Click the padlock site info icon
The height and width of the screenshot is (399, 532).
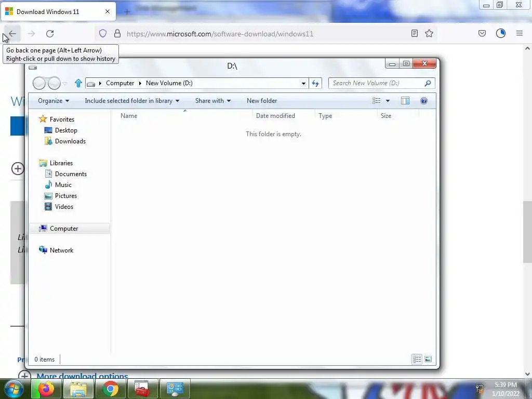click(x=117, y=34)
